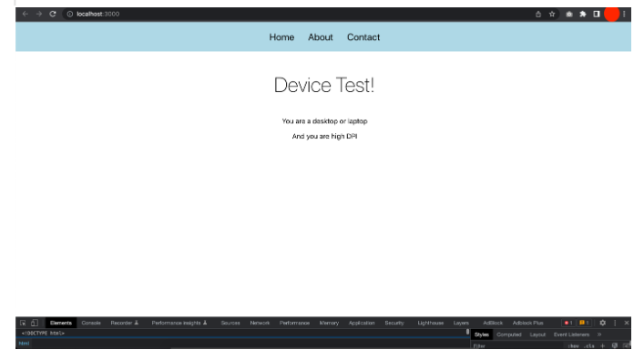Open the Recorder tab

(x=125, y=323)
